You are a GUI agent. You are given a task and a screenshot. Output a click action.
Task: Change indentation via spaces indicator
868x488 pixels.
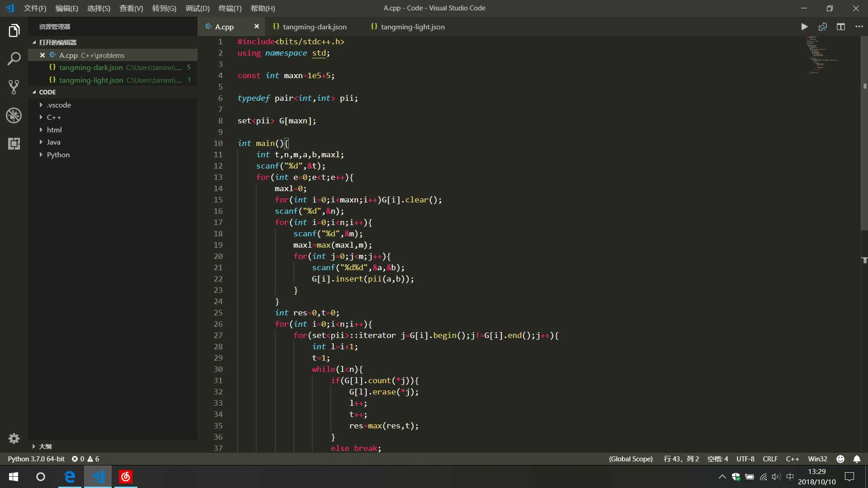(x=717, y=459)
